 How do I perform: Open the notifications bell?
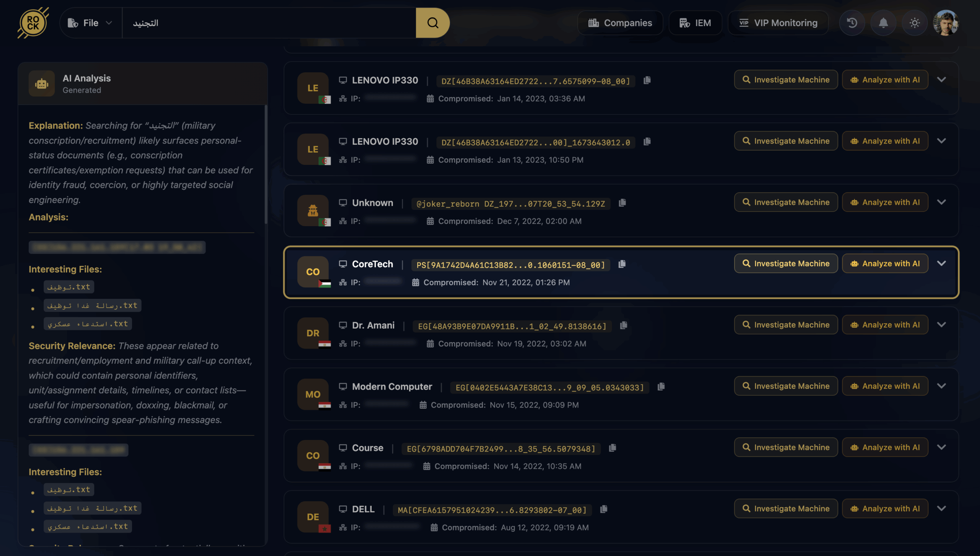pyautogui.click(x=883, y=23)
